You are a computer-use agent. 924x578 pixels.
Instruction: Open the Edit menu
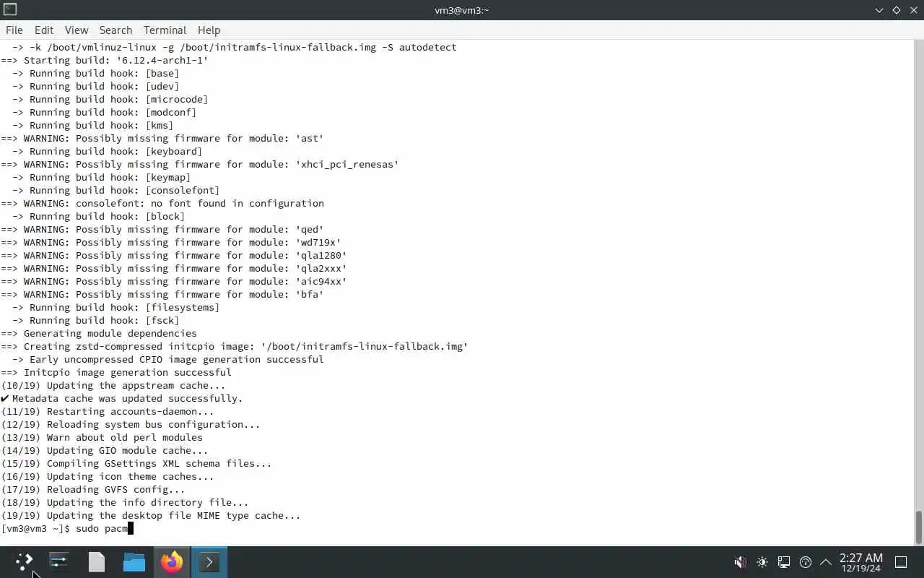44,30
